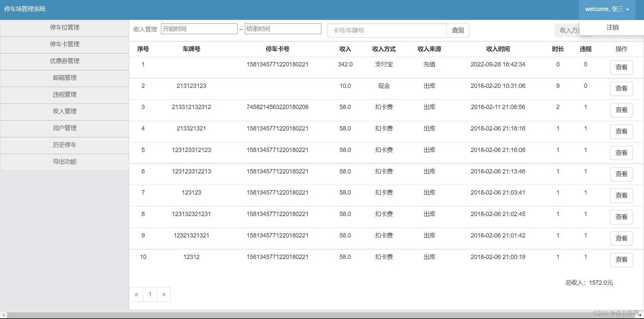The width and height of the screenshot is (644, 319).
Task: Open the 收入方式 filter dropdown
Action: (567, 31)
